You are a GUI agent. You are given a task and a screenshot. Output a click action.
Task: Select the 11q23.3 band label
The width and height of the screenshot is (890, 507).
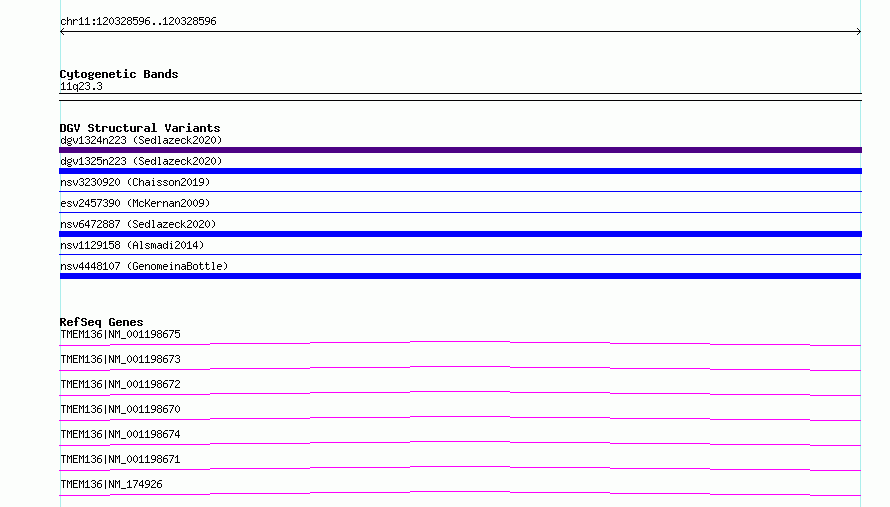coord(81,86)
